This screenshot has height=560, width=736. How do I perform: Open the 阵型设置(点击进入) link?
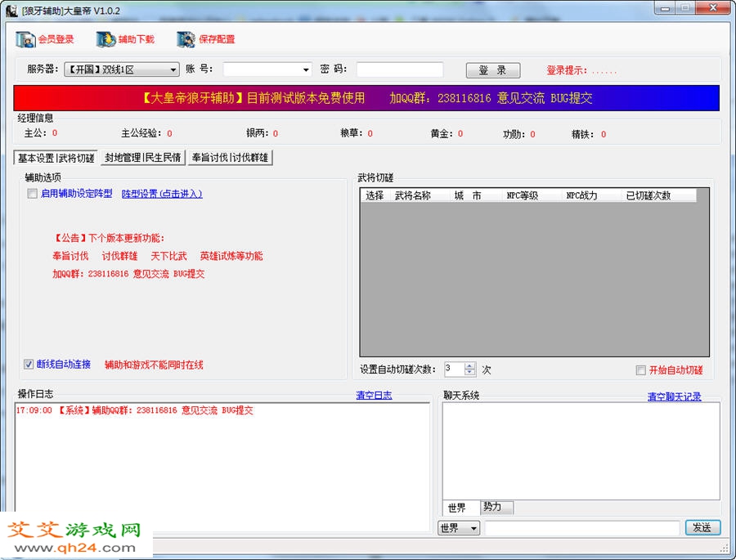click(162, 194)
